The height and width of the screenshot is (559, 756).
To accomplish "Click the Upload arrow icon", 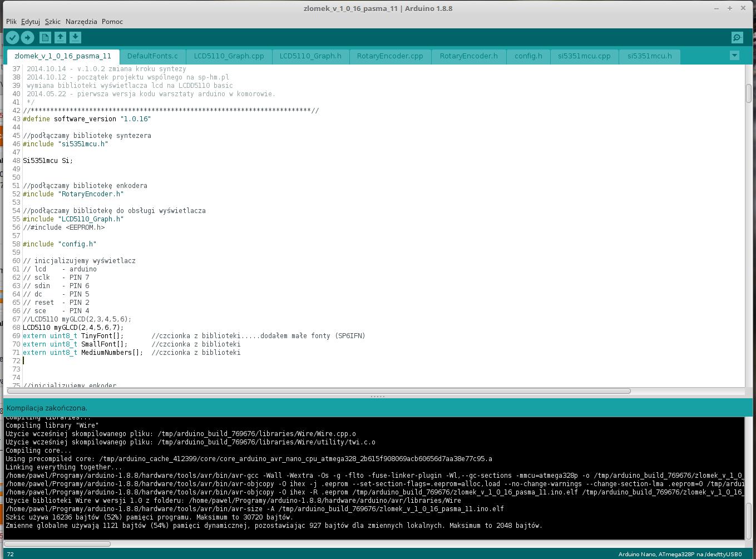I will point(27,38).
